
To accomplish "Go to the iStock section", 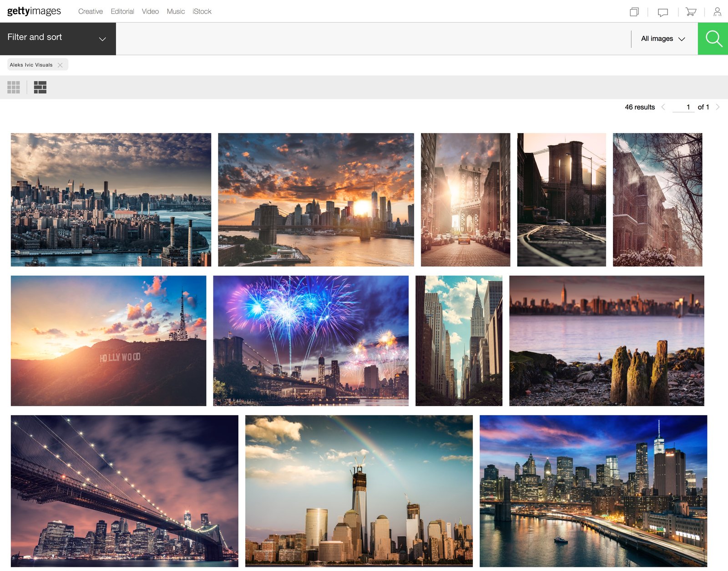I will tap(202, 11).
